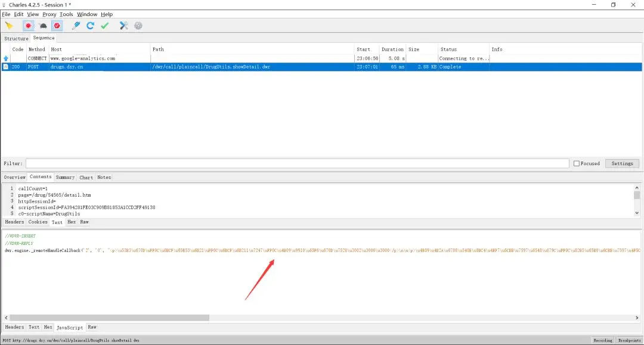Select the response Hex tab
This screenshot has height=345, width=644.
48,327
